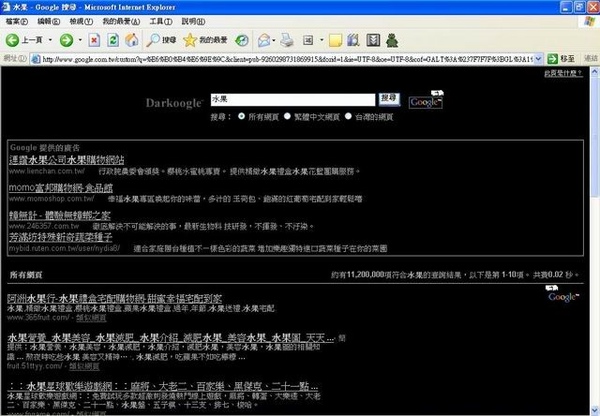600x416 pixels.
Task: Open the Mail button dropdown arrow
Action: (274, 40)
